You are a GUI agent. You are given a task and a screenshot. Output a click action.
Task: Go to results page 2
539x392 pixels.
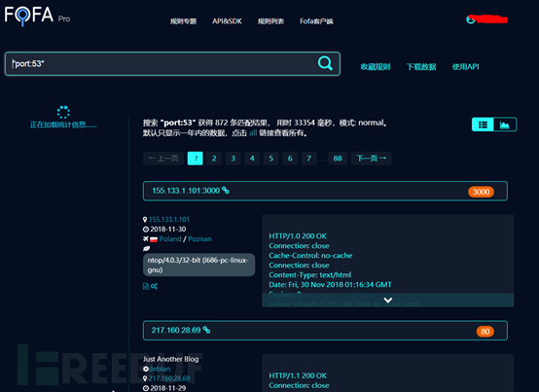tap(214, 159)
